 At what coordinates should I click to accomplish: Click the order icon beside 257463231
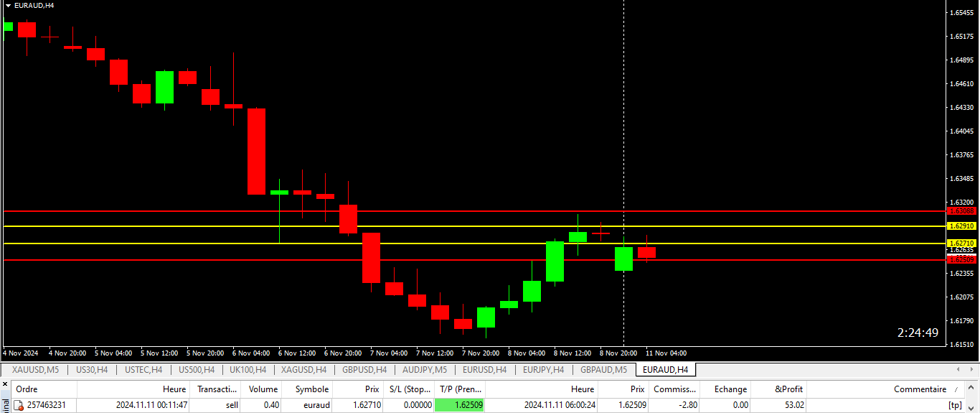pos(19,405)
